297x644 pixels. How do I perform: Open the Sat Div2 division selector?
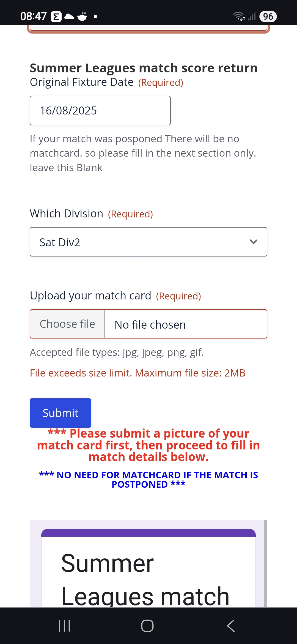point(148,242)
